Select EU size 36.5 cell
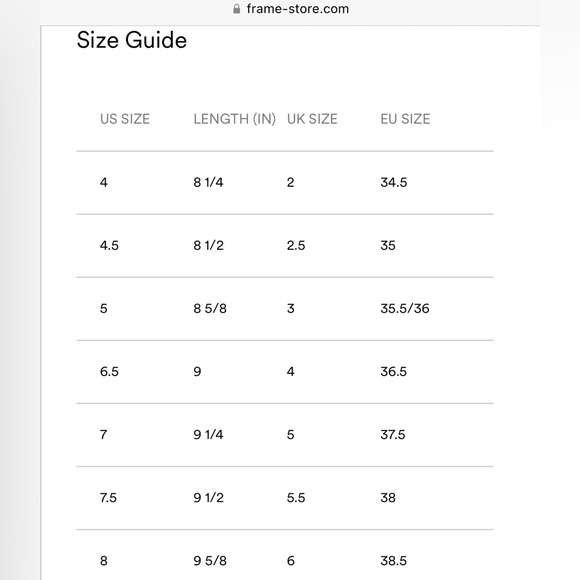The image size is (580, 580). [x=393, y=372]
